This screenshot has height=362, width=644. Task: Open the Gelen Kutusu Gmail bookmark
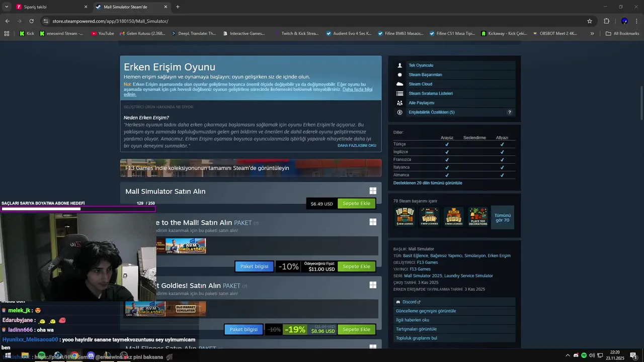point(142,34)
